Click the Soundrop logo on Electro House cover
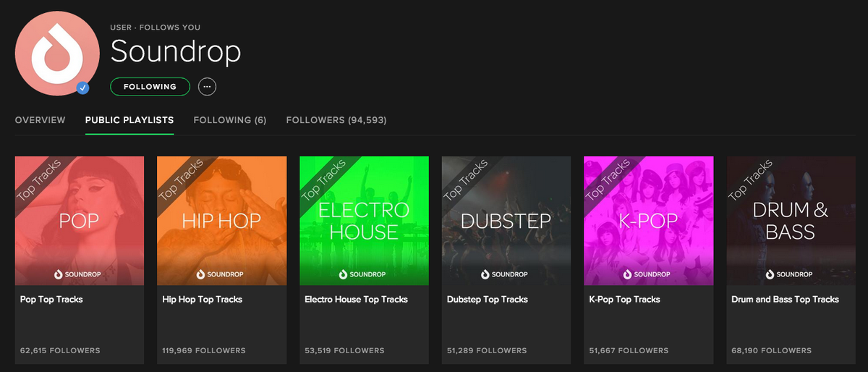 (x=364, y=274)
